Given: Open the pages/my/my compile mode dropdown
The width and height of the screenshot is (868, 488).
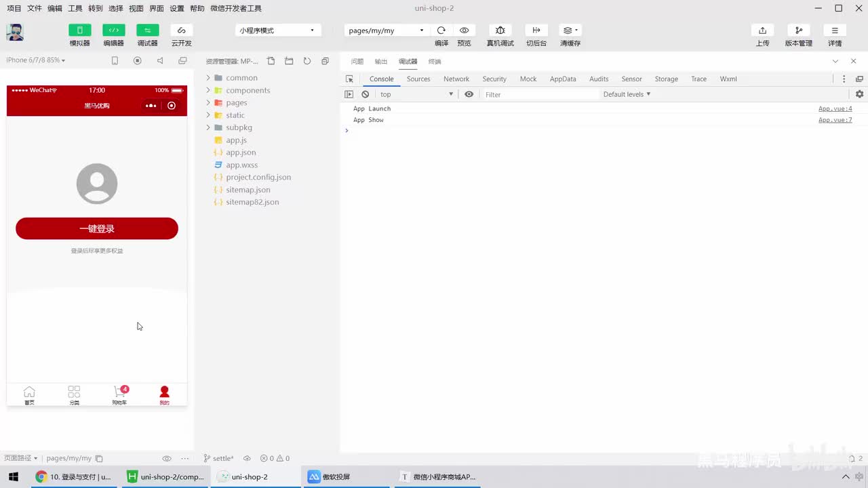Looking at the screenshot, I should pos(386,30).
